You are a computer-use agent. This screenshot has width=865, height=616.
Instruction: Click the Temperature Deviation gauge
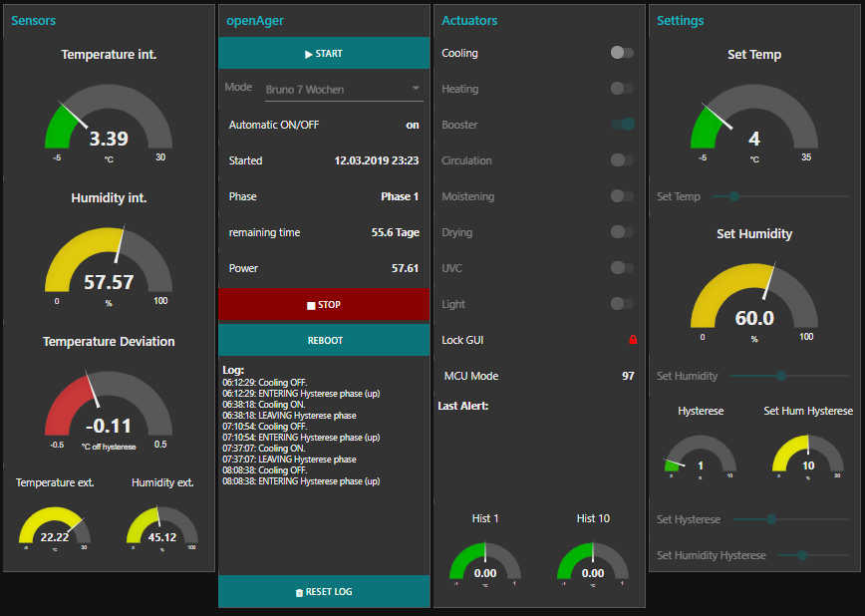(x=109, y=410)
